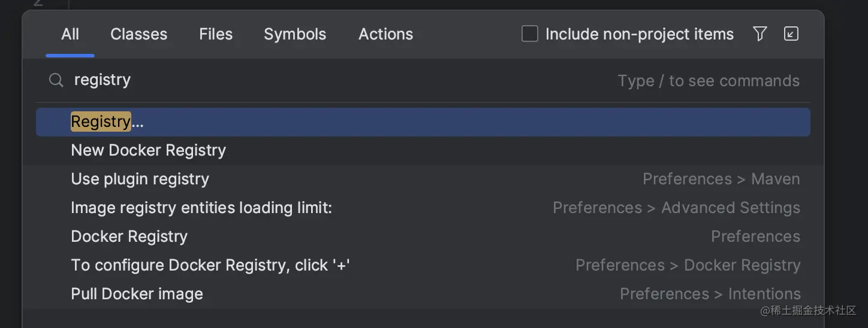This screenshot has height=328, width=868.
Task: Open Docker Registry preferences result
Action: (129, 236)
